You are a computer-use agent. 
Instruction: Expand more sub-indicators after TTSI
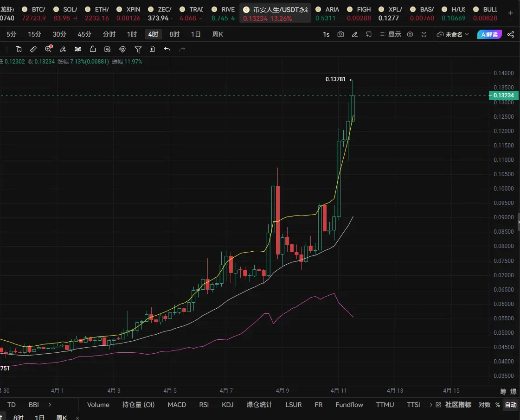pyautogui.click(x=431, y=404)
